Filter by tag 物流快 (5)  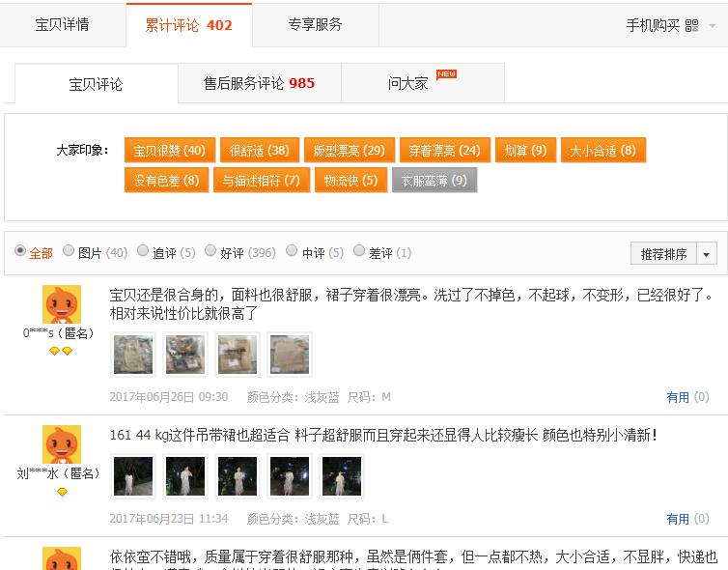pyautogui.click(x=351, y=181)
